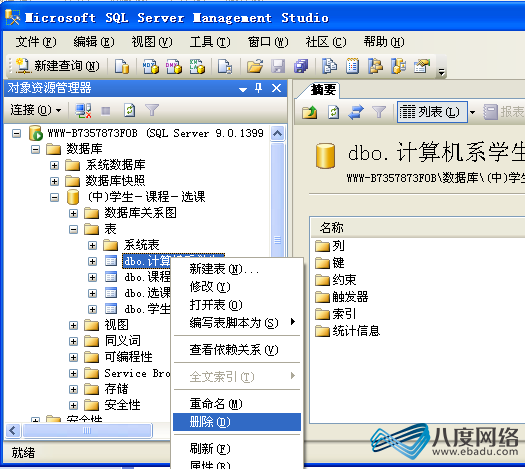Collapse the 数据库 folder node
Image resolution: width=525 pixels, height=469 pixels.
35,149
